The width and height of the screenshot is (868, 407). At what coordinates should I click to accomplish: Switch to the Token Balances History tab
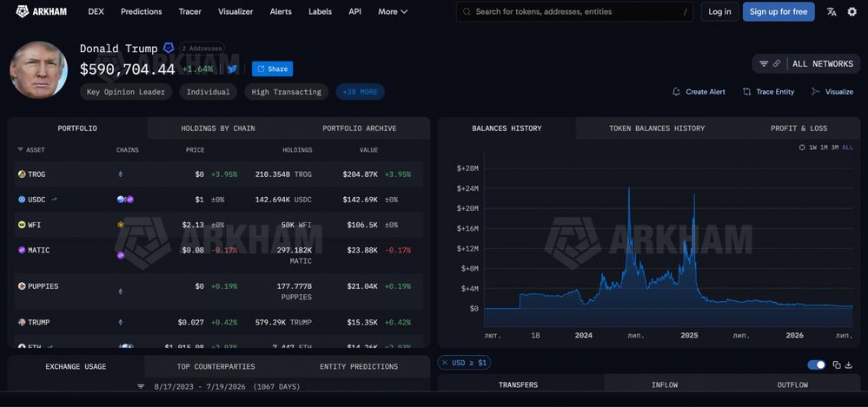click(x=657, y=128)
